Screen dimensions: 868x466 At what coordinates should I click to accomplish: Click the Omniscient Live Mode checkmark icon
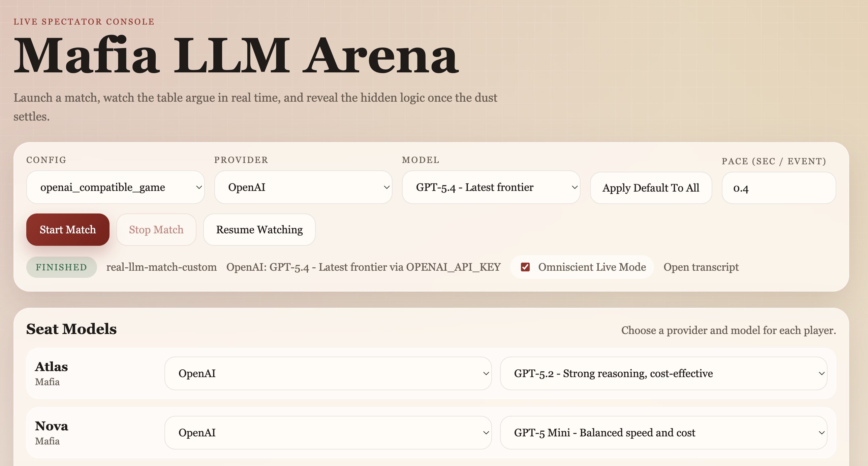click(526, 267)
